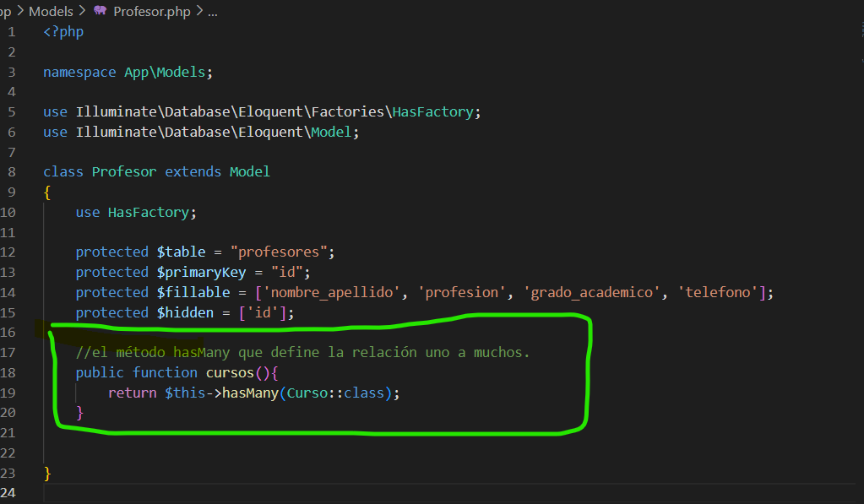Viewport: 864px width, 504px height.
Task: Click the yellow closing brace on line 23
Action: [x=47, y=474]
